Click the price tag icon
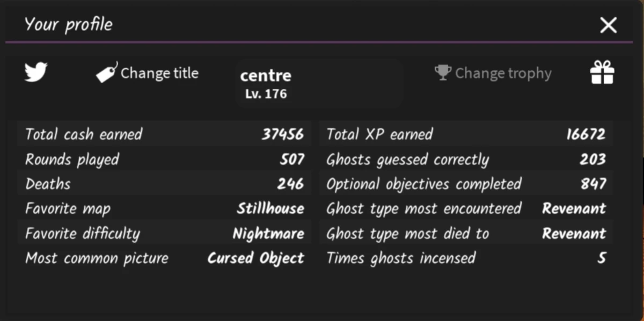The width and height of the screenshot is (644, 321). coord(107,73)
